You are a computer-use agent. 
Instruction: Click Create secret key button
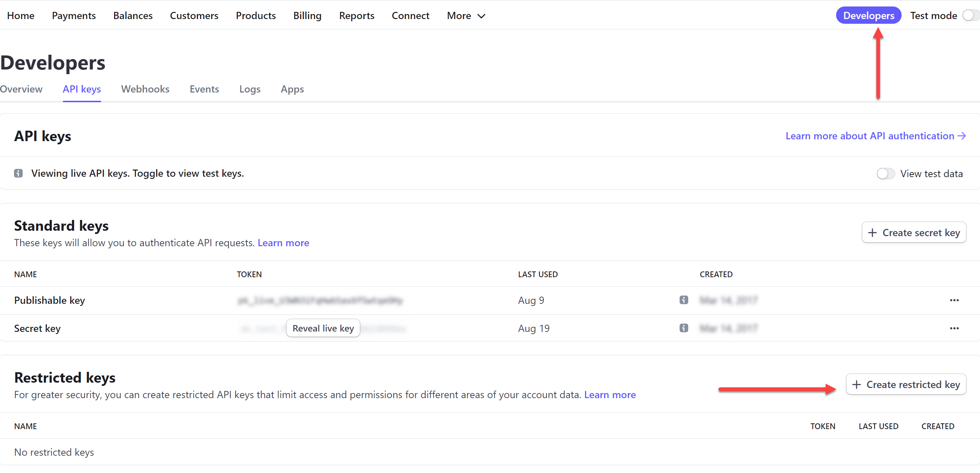(914, 233)
